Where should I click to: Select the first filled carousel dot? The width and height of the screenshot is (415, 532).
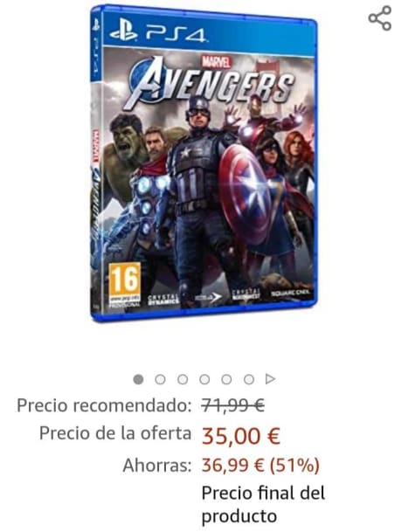tap(138, 379)
